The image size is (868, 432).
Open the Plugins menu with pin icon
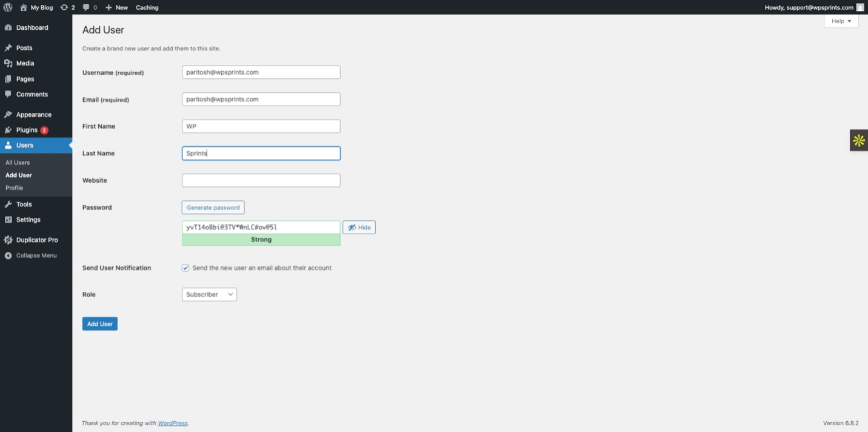8,130
